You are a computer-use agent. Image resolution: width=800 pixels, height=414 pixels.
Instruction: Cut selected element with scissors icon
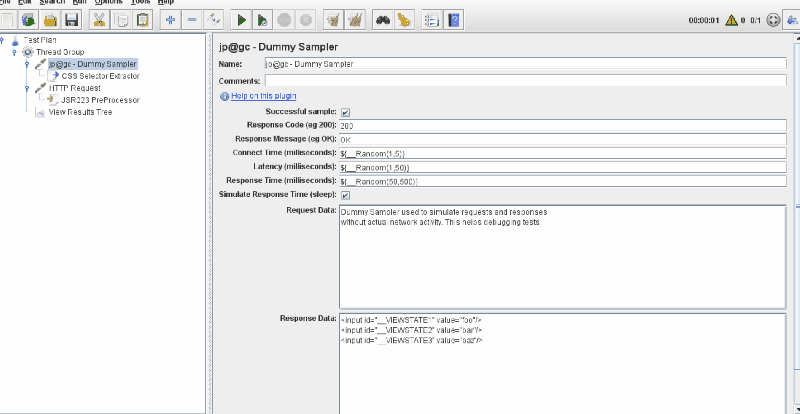point(99,20)
